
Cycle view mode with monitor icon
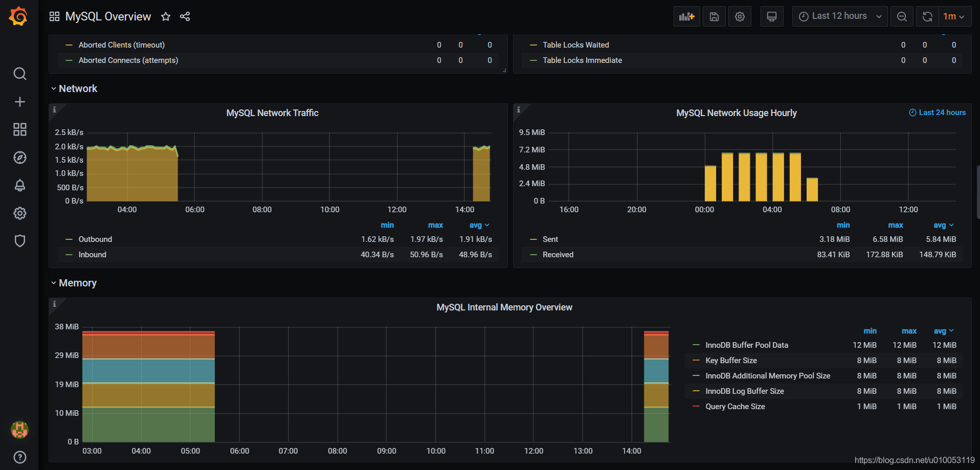[x=772, y=16]
